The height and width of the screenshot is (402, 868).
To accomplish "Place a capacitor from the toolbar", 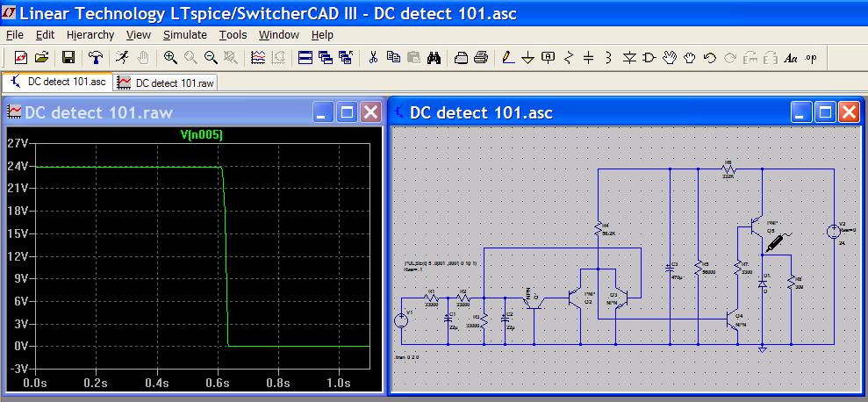I will coord(588,57).
